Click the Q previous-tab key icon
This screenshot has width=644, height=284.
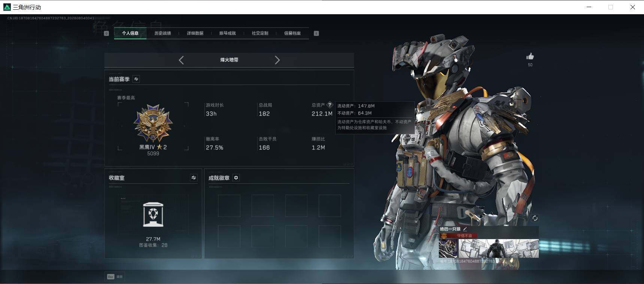tap(106, 33)
